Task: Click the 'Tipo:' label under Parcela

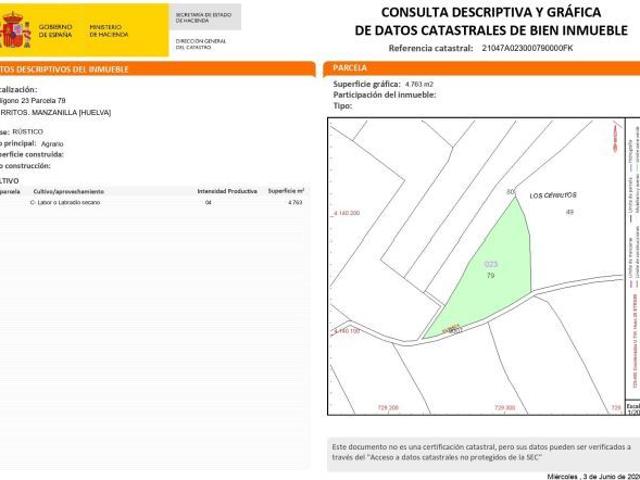Action: click(342, 106)
